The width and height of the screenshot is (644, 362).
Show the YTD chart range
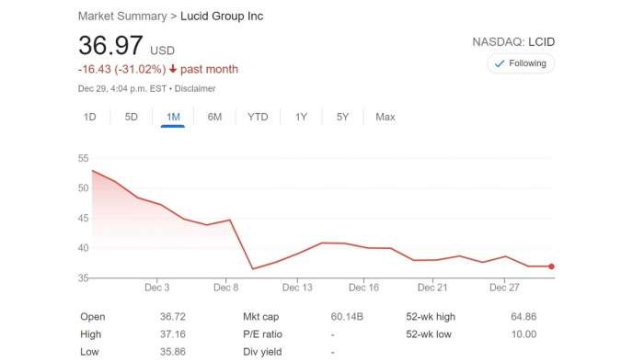pyautogui.click(x=258, y=117)
